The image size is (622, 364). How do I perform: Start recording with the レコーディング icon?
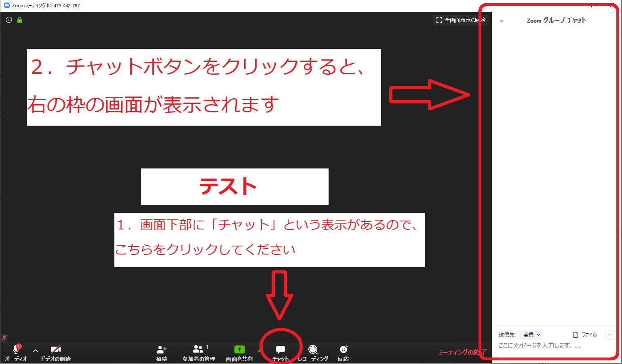[x=313, y=350]
